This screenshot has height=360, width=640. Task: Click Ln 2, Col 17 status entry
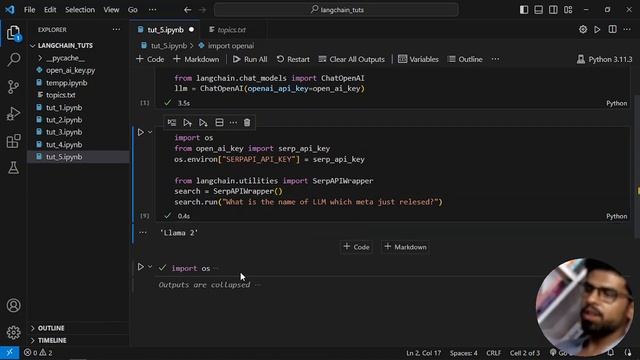423,353
